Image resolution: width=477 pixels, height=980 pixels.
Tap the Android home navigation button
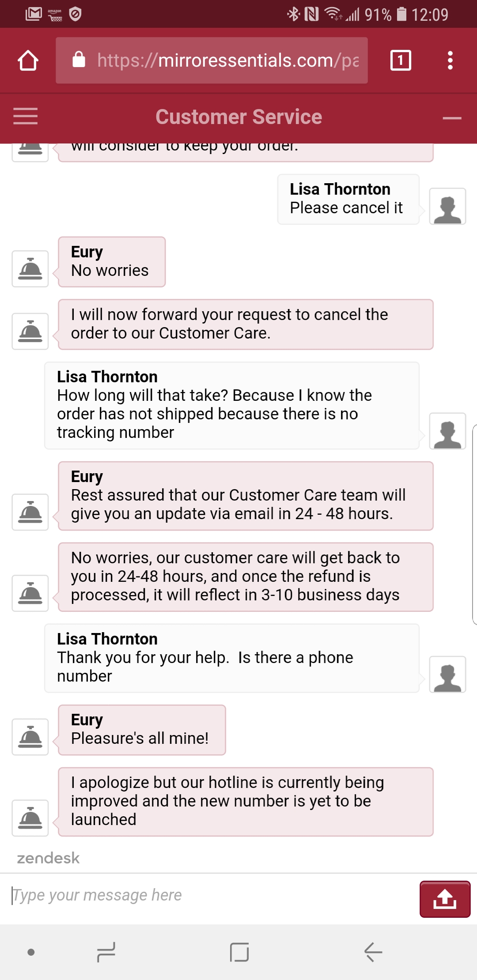[x=239, y=952]
